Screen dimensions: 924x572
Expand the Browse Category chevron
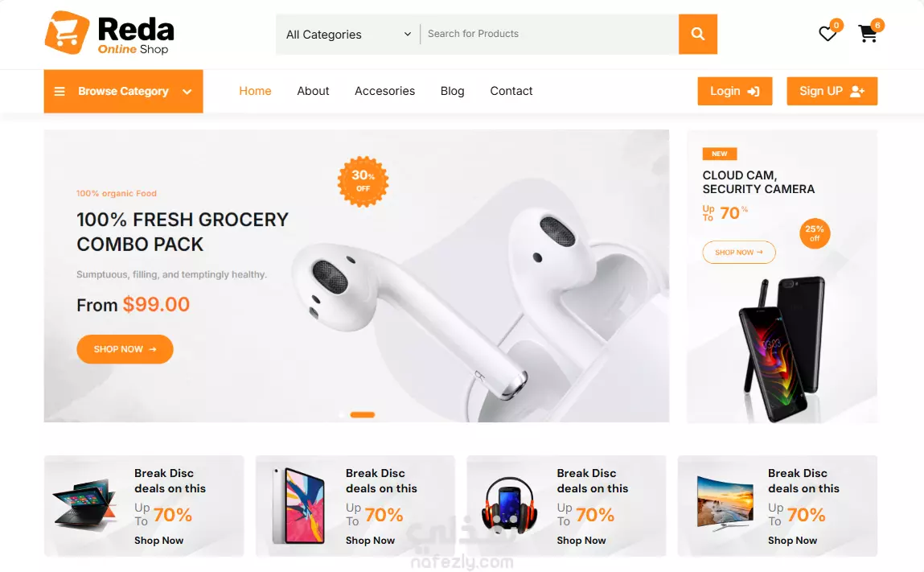click(x=187, y=92)
